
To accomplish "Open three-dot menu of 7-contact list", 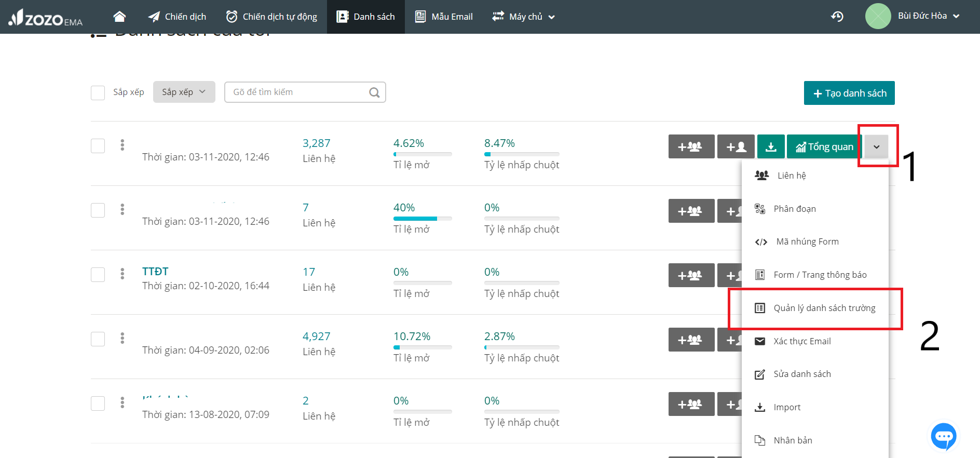I will [x=122, y=209].
